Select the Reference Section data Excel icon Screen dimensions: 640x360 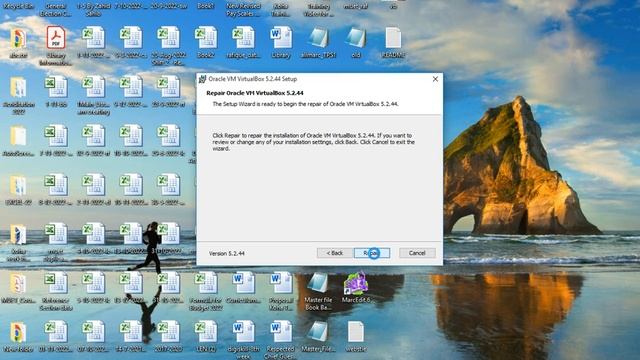[56, 283]
